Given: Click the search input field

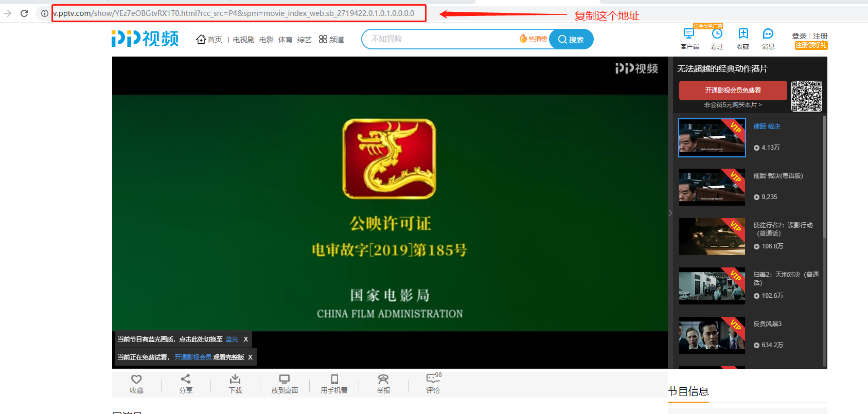Looking at the screenshot, I should 442,39.
